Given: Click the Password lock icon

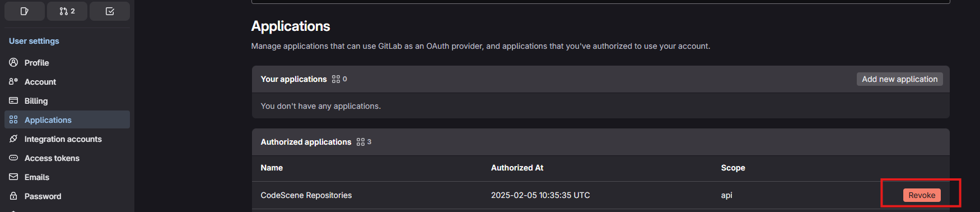Looking at the screenshot, I should 13,196.
